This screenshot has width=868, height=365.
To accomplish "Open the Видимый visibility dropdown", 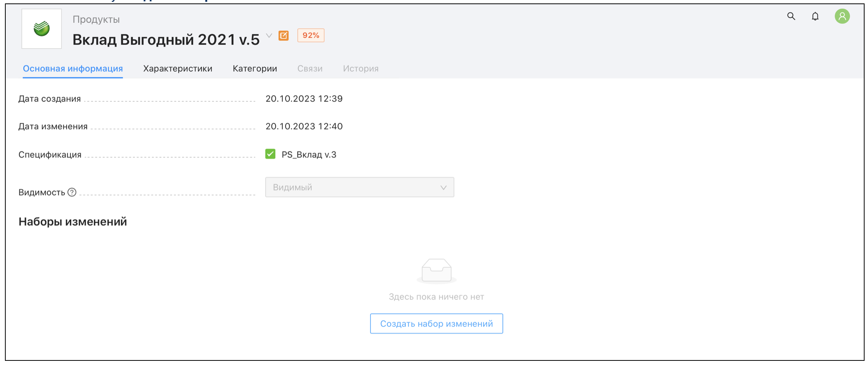I will click(359, 187).
